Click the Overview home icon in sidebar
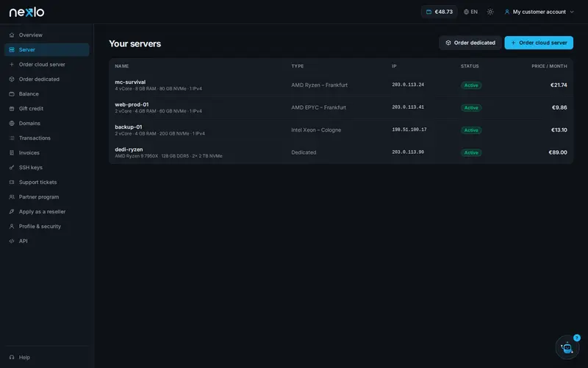This screenshot has height=368, width=588. click(12, 35)
